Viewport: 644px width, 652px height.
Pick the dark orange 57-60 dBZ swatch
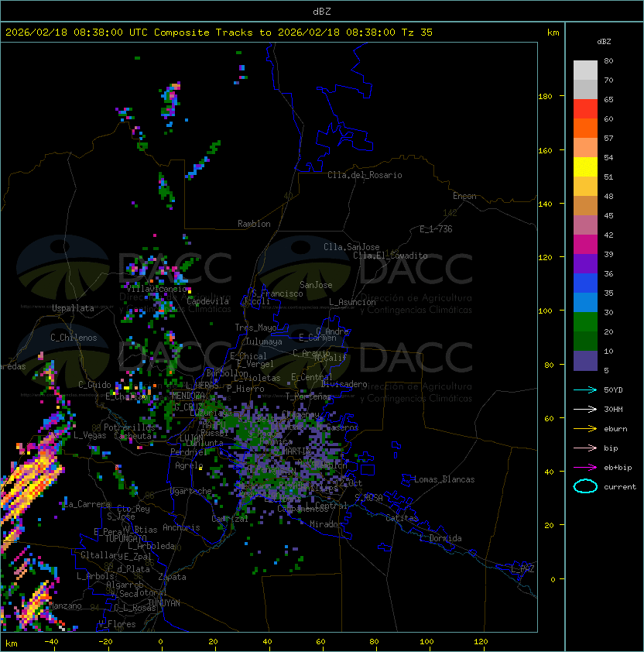click(x=585, y=128)
